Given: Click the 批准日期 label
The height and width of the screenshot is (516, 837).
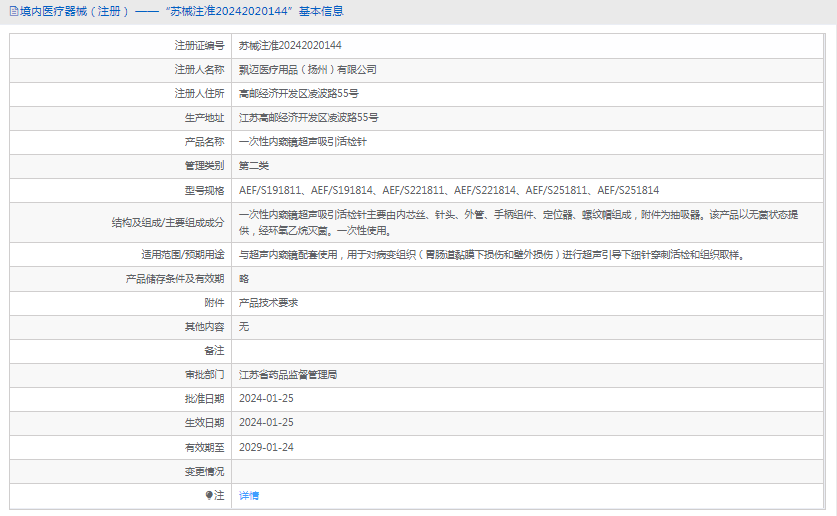Looking at the screenshot, I should coord(204,399).
